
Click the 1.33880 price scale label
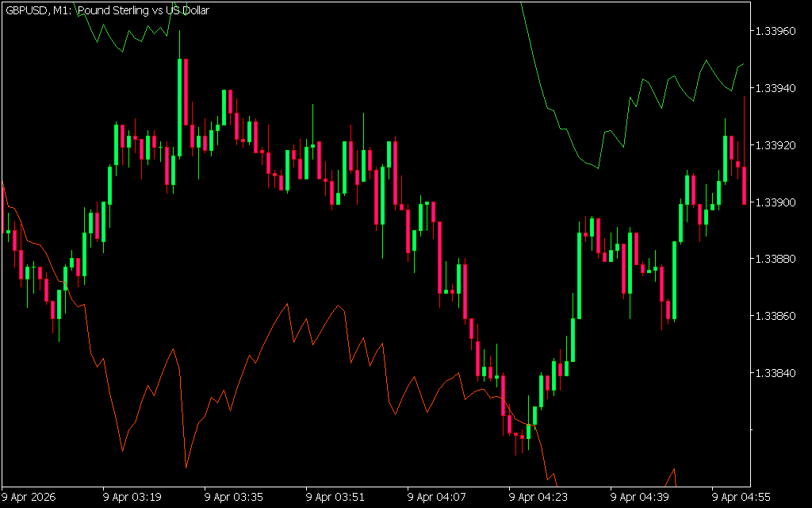(x=776, y=259)
